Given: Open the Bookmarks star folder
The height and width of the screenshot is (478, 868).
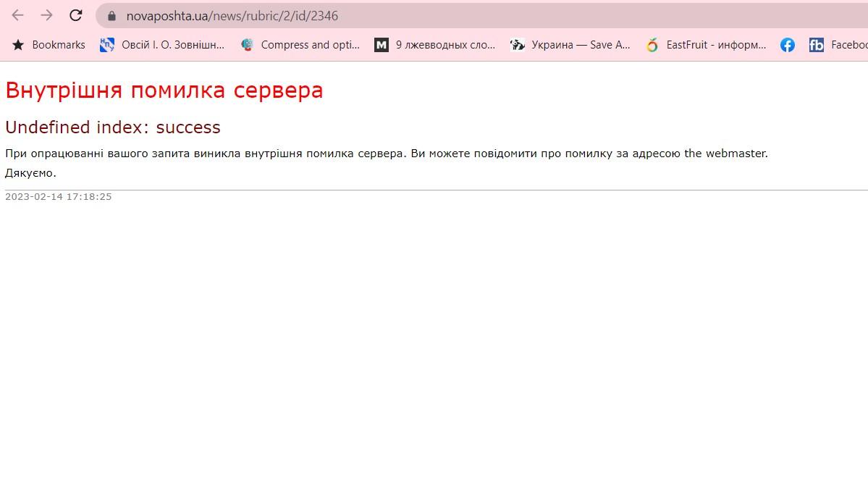Looking at the screenshot, I should [49, 45].
